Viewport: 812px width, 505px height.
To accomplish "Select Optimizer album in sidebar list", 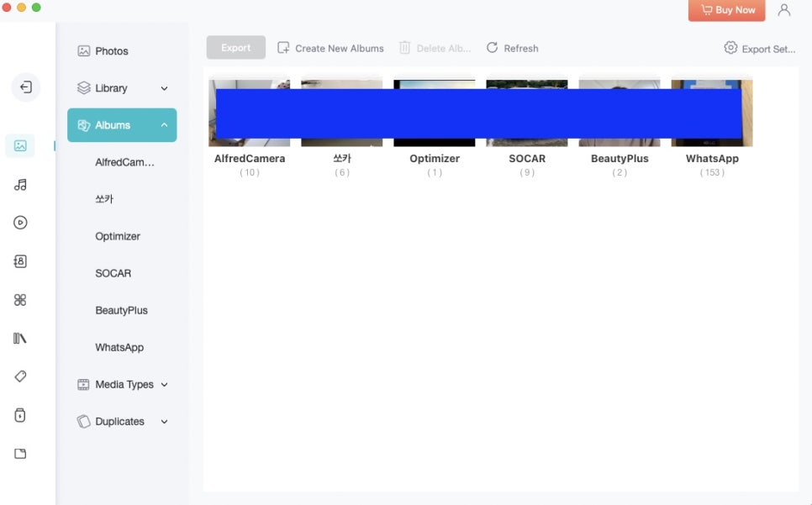I will click(118, 236).
